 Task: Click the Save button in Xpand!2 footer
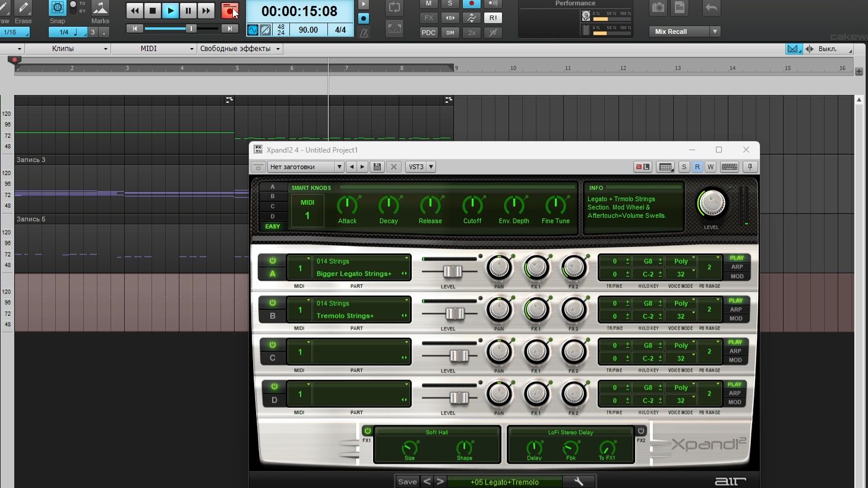tap(407, 481)
